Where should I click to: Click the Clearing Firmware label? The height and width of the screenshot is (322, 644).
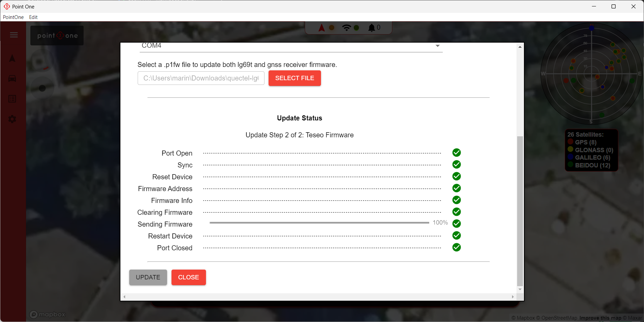[165, 212]
